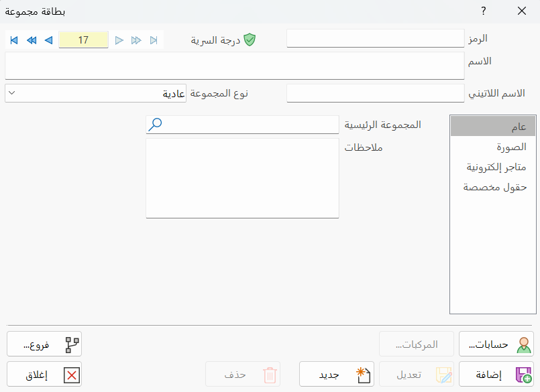Create a new group with جديد
This screenshot has height=392, width=540.
[335, 374]
